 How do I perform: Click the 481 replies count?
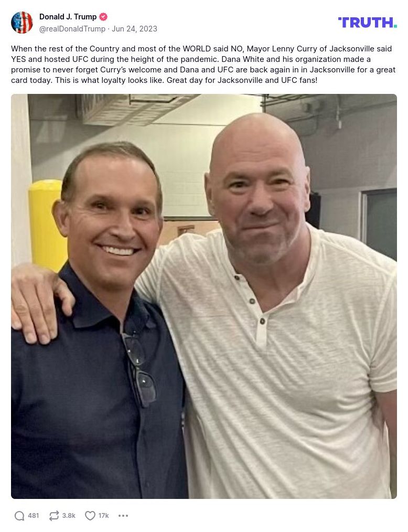(34, 516)
